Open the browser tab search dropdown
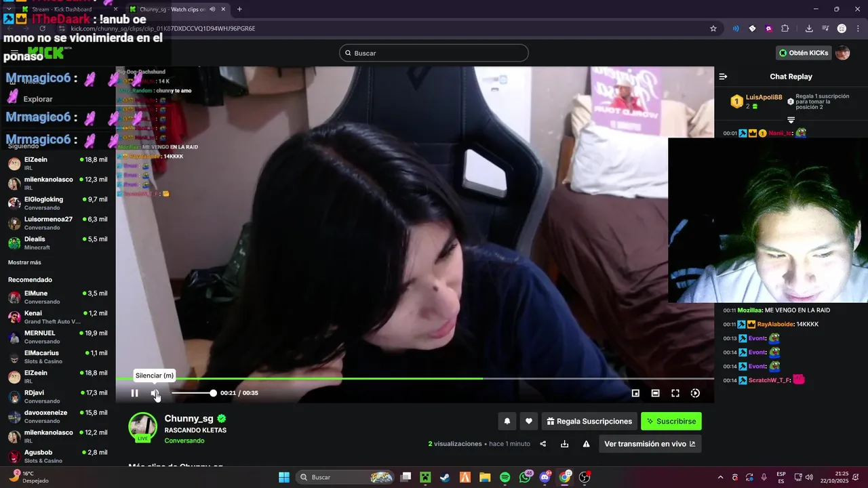The width and height of the screenshot is (868, 488). pos(8,9)
